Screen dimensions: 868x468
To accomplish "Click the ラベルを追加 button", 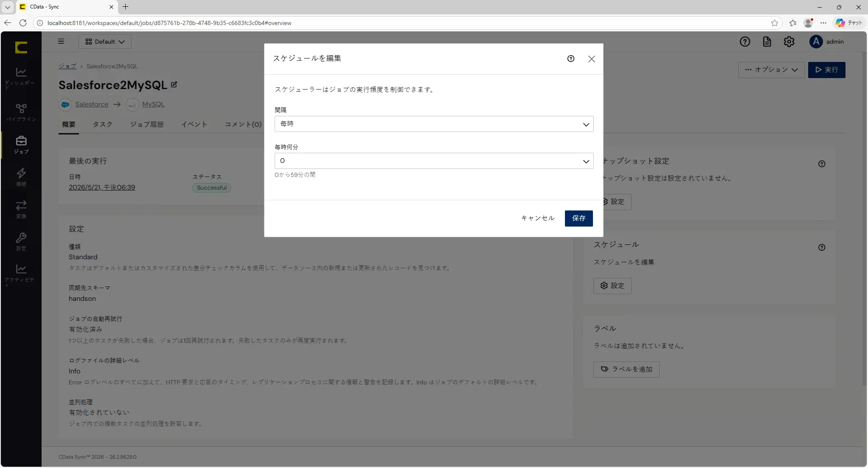I will (626, 370).
